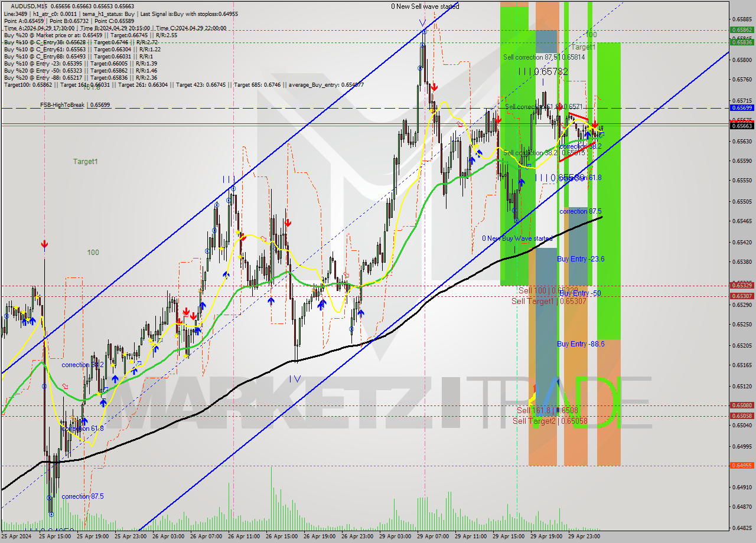Click the '26 Apr 15:00' time axis label
756x543 pixels.
282,537
